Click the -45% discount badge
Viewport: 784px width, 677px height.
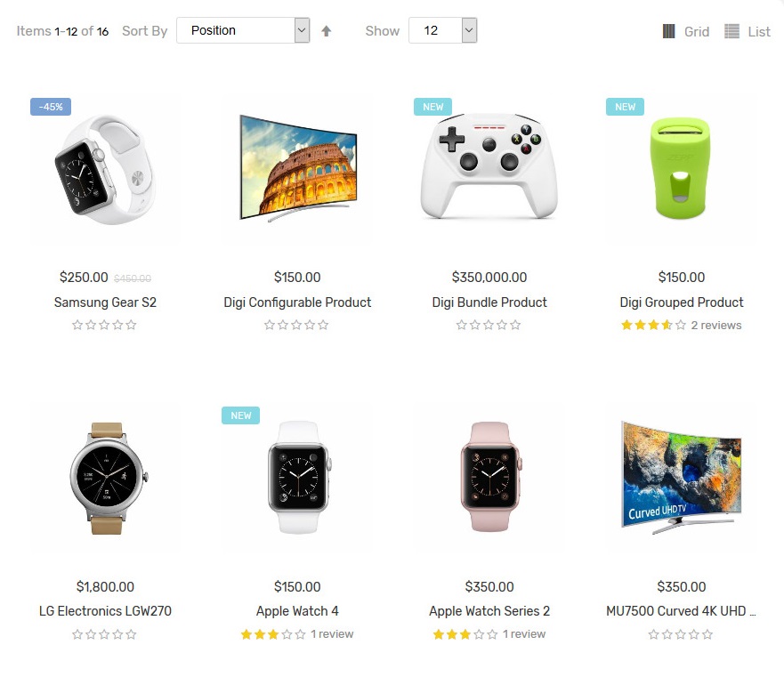click(x=51, y=107)
